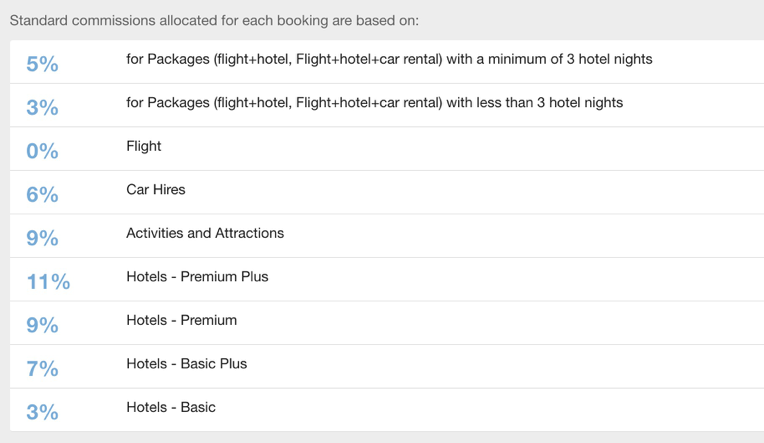Image resolution: width=764 pixels, height=443 pixels.
Task: Select the Hotels - Basic Plus label
Action: coord(186,364)
